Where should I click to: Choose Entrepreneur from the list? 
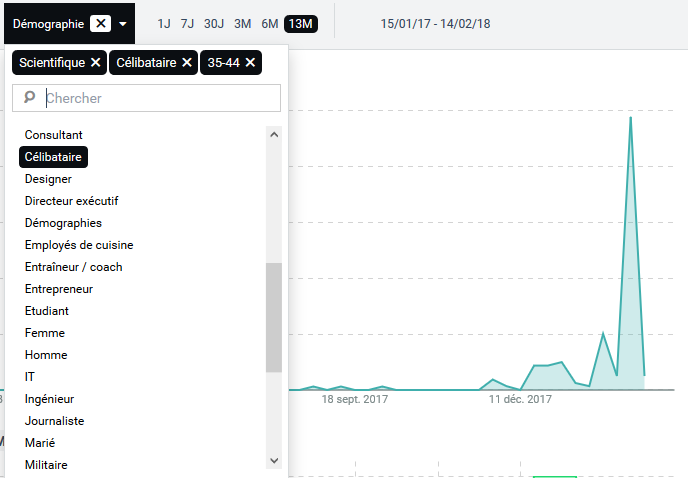point(59,289)
